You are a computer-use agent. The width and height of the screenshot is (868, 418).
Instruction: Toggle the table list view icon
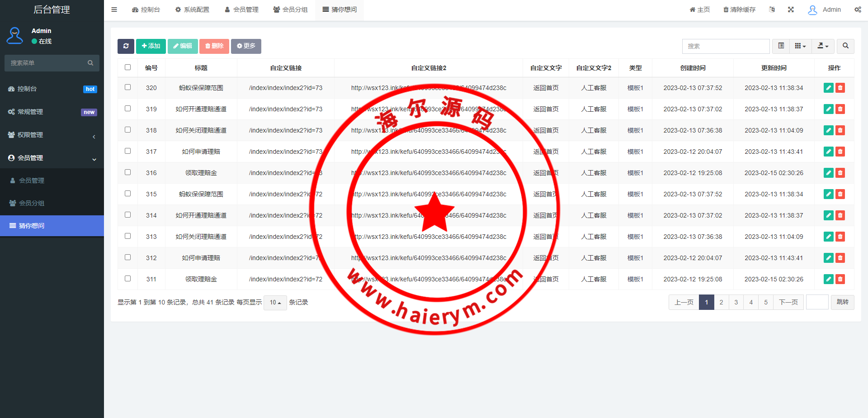coord(781,46)
